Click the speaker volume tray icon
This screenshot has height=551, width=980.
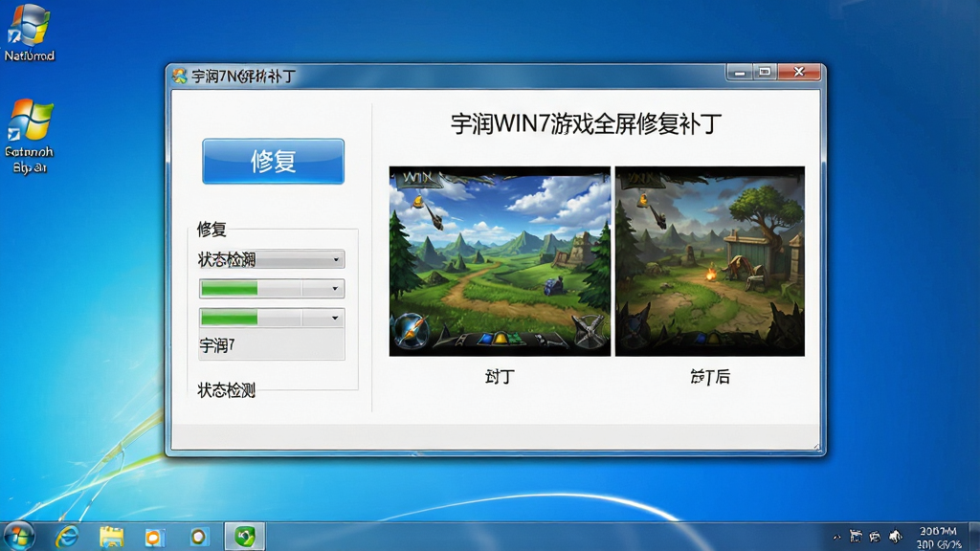pyautogui.click(x=896, y=536)
